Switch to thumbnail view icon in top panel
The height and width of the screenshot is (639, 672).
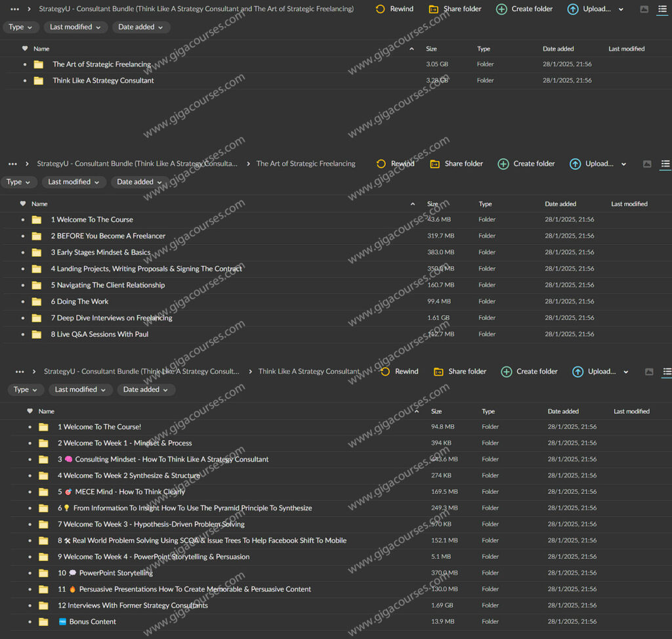[x=644, y=9]
